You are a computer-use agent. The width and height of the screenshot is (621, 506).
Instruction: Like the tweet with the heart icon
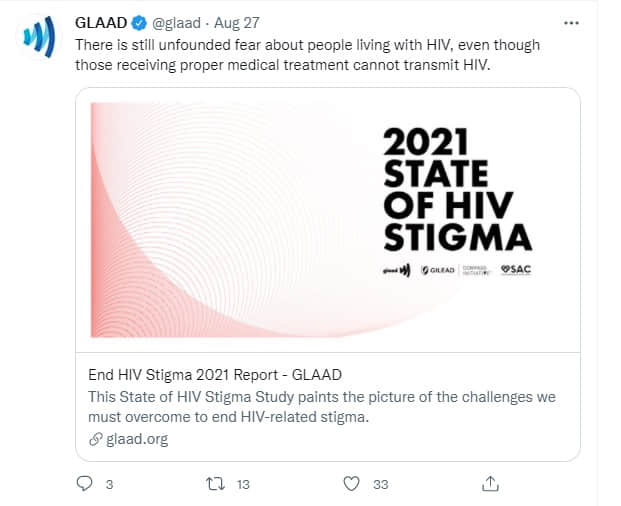coord(351,484)
